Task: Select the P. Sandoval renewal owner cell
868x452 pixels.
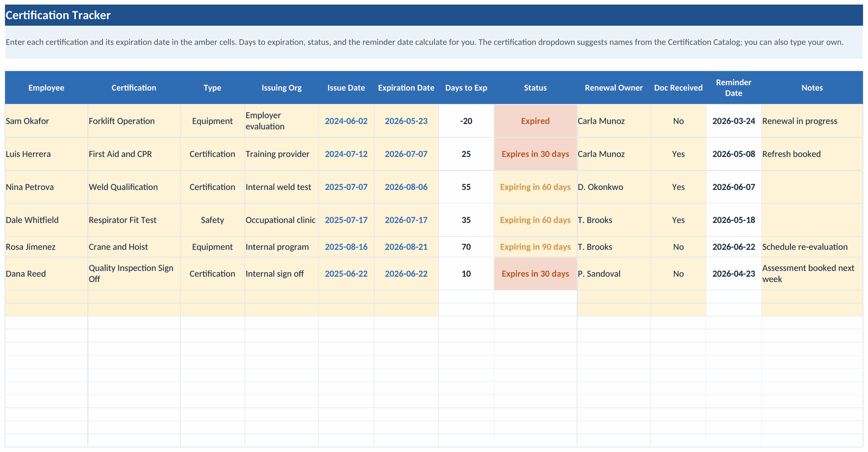Action: point(614,273)
